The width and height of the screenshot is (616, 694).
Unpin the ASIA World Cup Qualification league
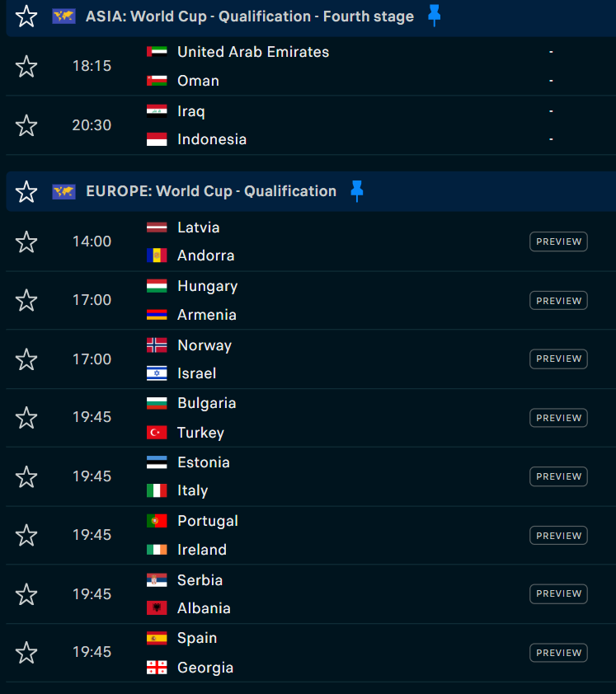point(435,16)
